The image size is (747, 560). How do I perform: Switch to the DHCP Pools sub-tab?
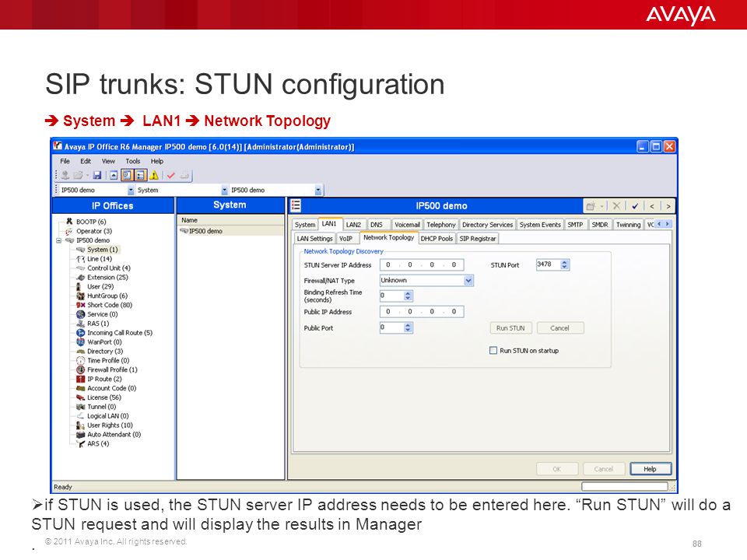pos(437,239)
